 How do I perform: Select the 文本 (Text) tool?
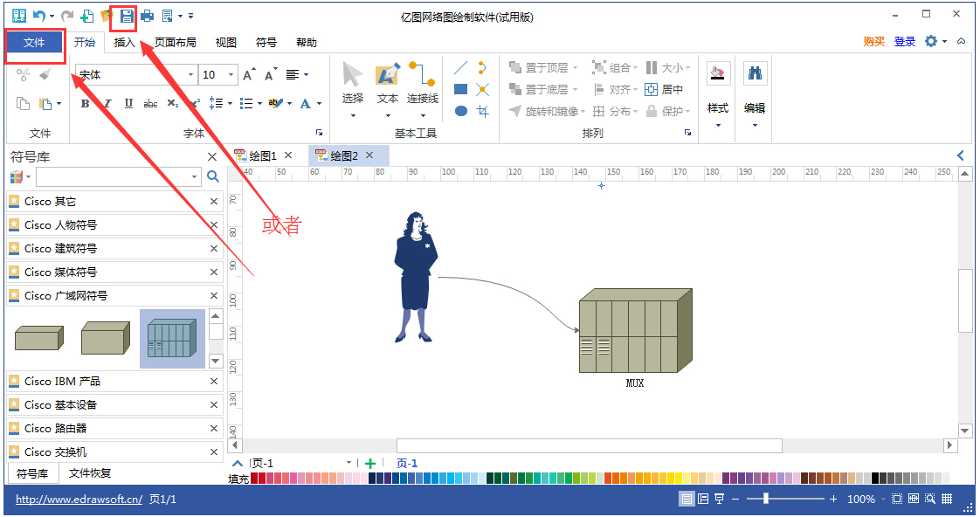pyautogui.click(x=387, y=76)
